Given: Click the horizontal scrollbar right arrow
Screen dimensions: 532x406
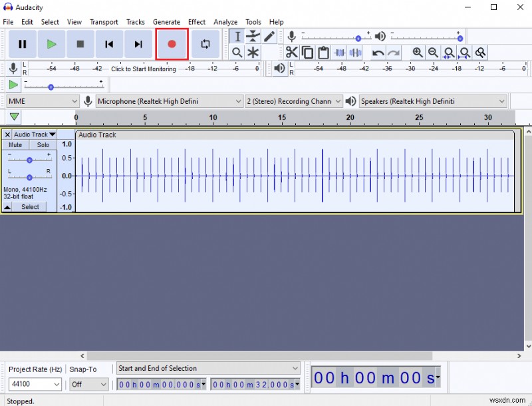Looking at the screenshot, I should pos(519,356).
